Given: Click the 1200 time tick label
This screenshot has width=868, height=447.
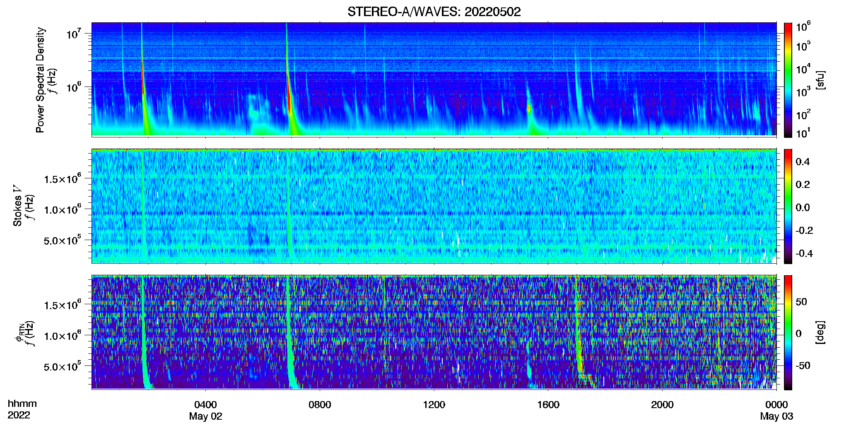Looking at the screenshot, I should pyautogui.click(x=434, y=404).
